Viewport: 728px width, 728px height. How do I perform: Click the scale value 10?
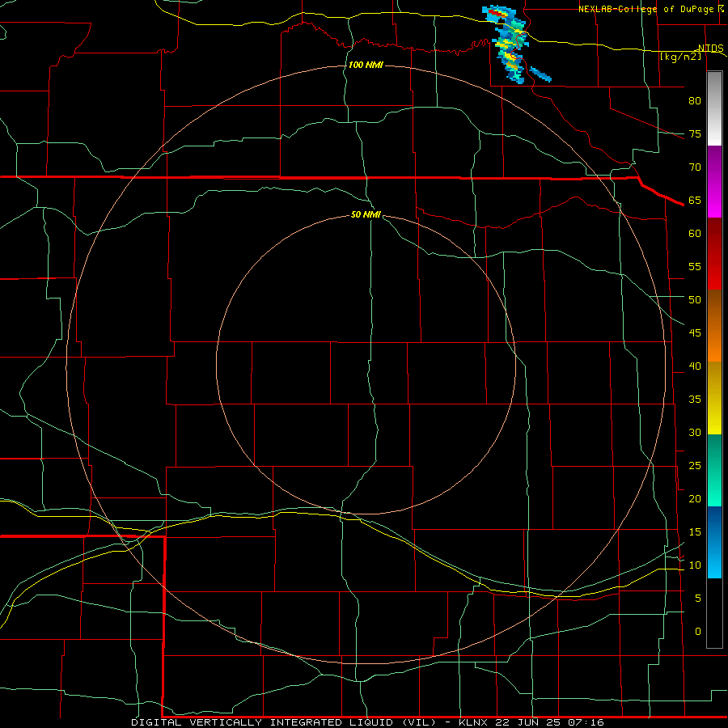click(x=695, y=565)
